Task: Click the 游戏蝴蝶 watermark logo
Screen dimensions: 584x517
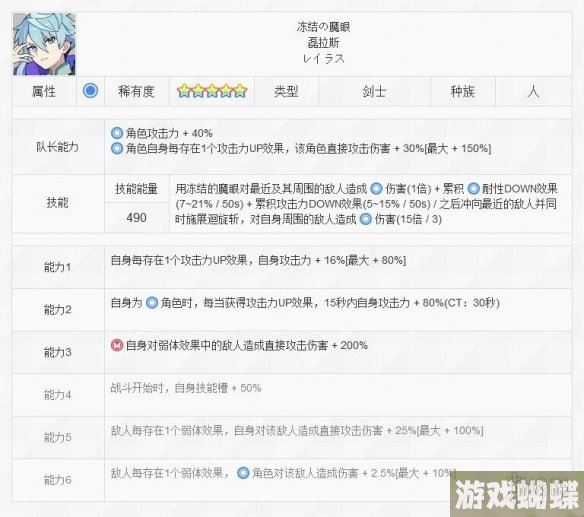Action: pos(517,494)
